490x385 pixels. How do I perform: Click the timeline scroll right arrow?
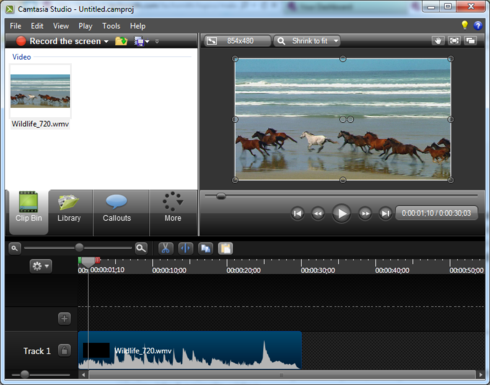[481, 375]
